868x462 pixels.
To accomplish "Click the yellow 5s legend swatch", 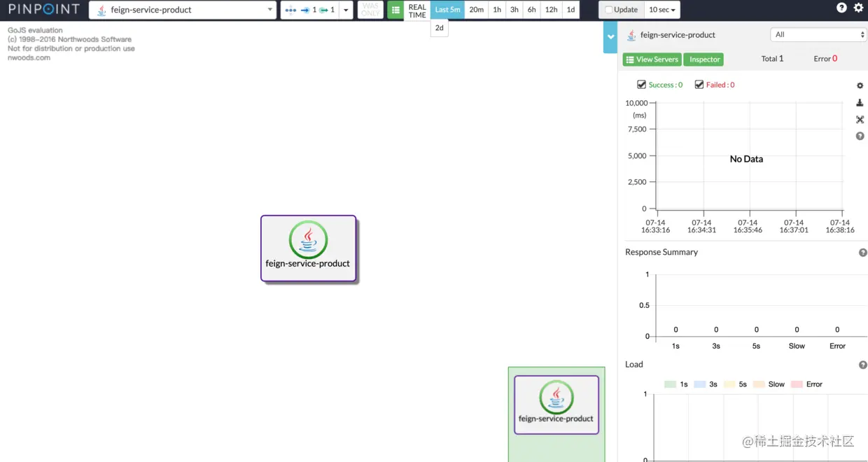I will click(729, 384).
